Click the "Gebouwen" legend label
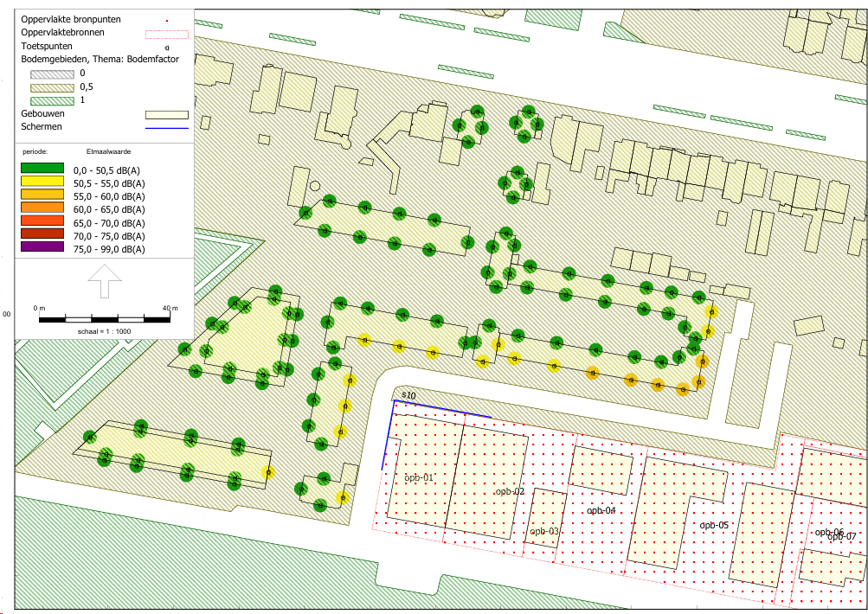This screenshot has width=868, height=614. point(42,113)
